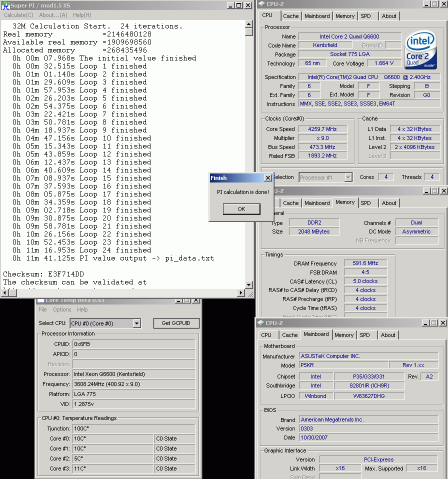The image size is (448, 479).
Task: Click the Tjunction field showing 100C
Action: [134, 428]
